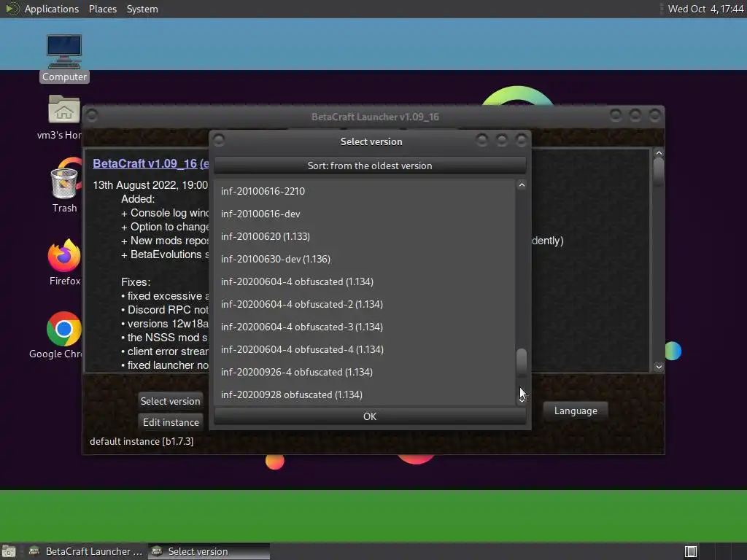This screenshot has height=560, width=747.
Task: Click the Edit instance button
Action: (171, 422)
